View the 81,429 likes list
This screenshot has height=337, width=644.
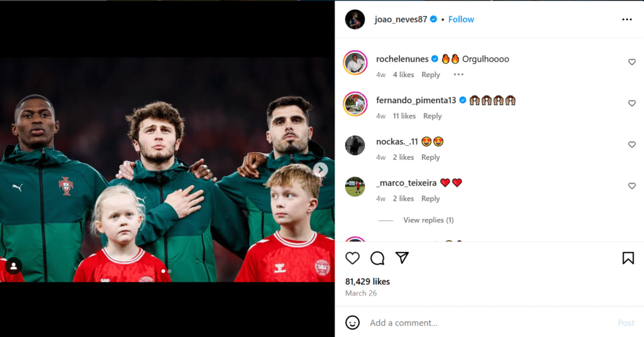367,282
